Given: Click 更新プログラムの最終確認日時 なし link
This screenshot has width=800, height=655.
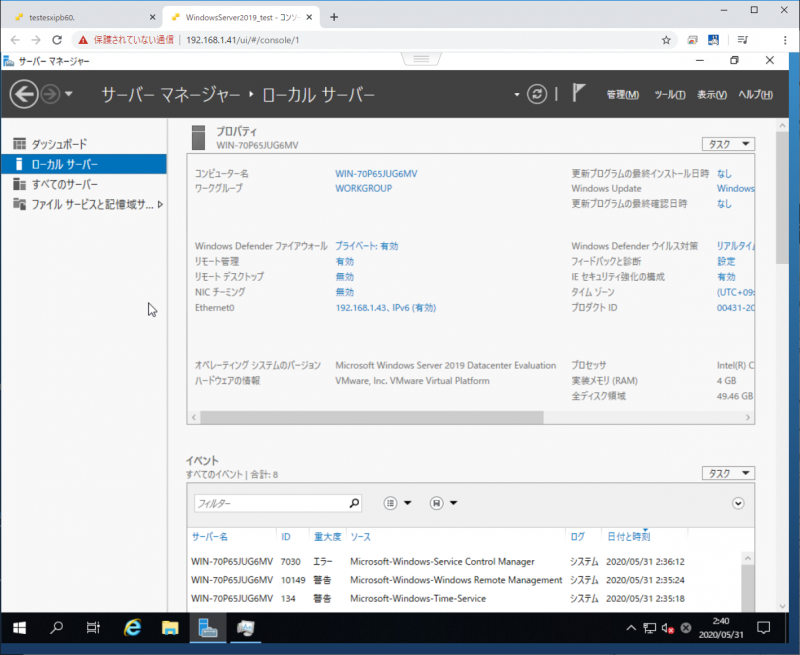Looking at the screenshot, I should coord(724,204).
